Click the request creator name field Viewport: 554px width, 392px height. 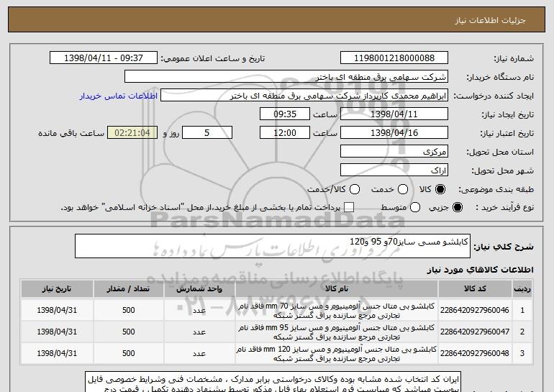pos(304,96)
